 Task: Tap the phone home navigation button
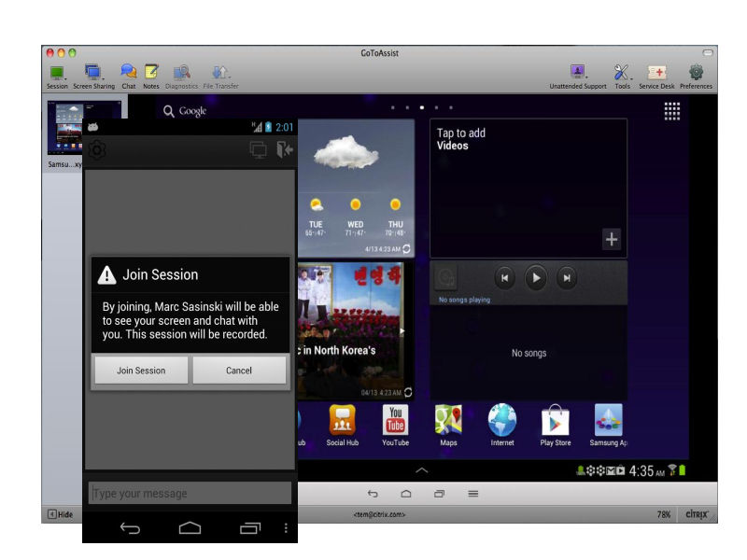point(190,528)
